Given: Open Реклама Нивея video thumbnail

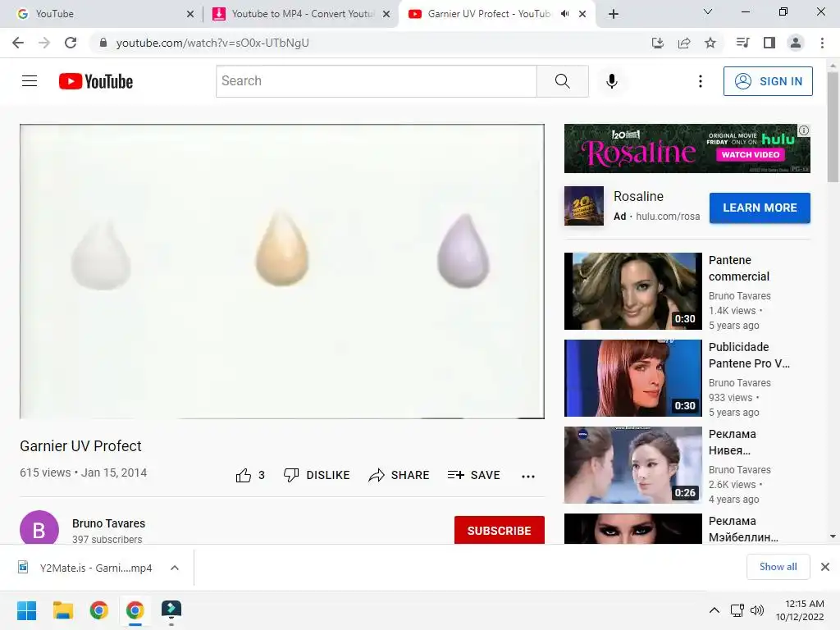Looking at the screenshot, I should 632,464.
